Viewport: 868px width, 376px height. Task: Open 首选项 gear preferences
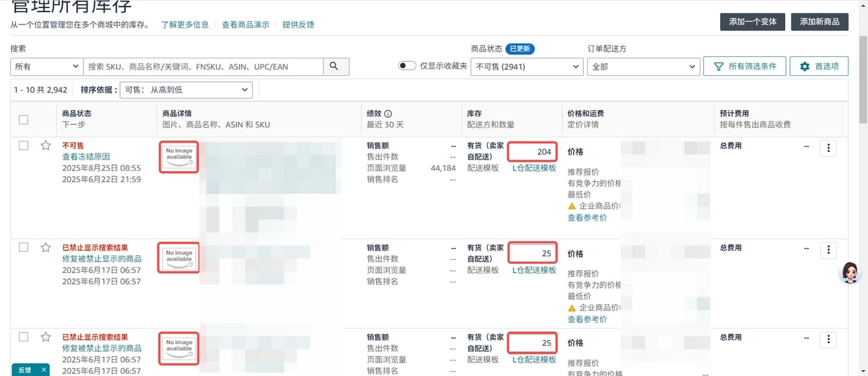coord(819,67)
